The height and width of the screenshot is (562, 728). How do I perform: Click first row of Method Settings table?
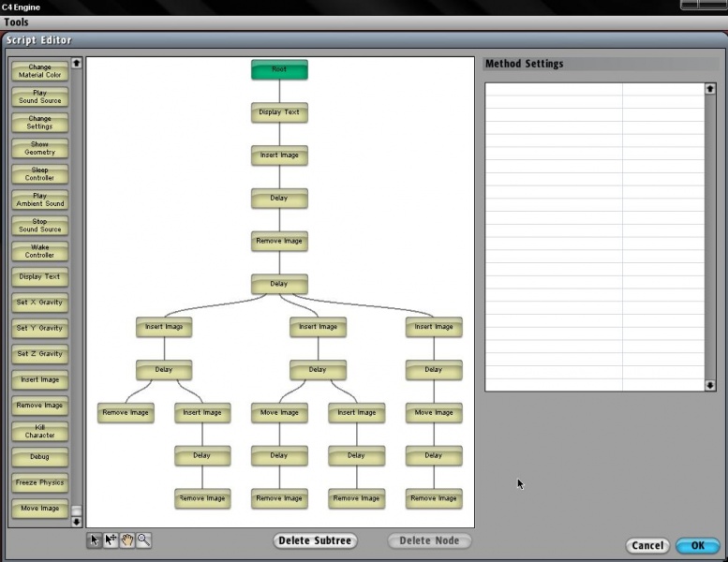(x=594, y=90)
